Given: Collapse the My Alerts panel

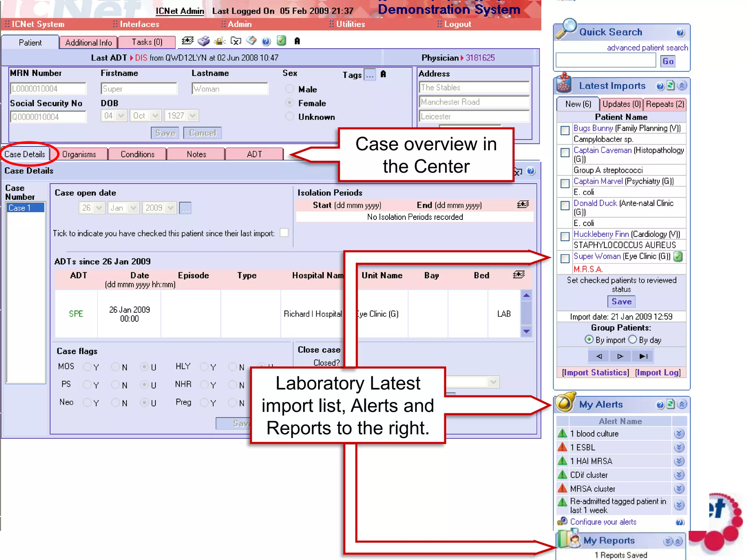Looking at the screenshot, I should (x=682, y=404).
